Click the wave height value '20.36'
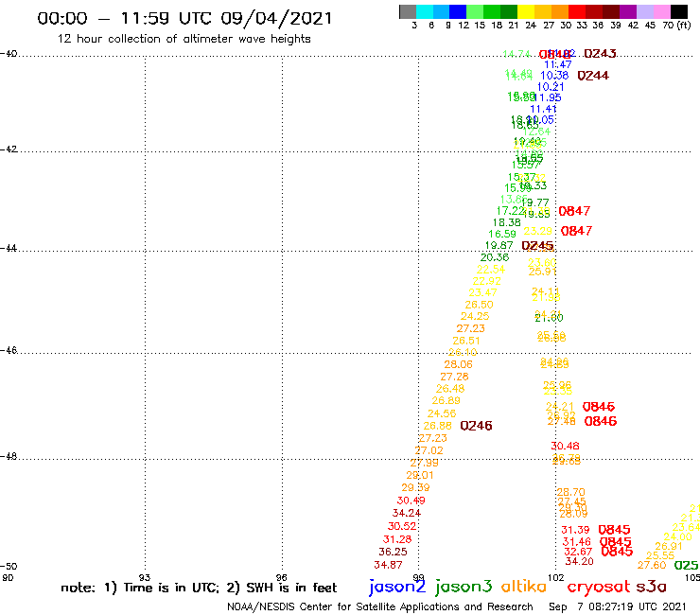The height and width of the screenshot is (615, 700). tap(495, 257)
